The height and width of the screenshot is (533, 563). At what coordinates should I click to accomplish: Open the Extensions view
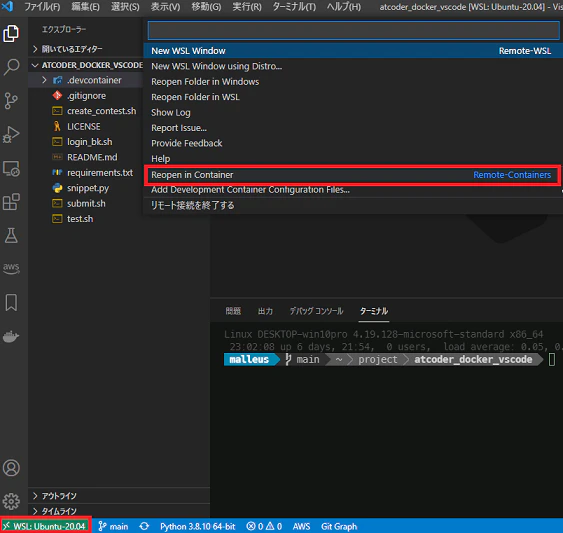click(x=11, y=201)
